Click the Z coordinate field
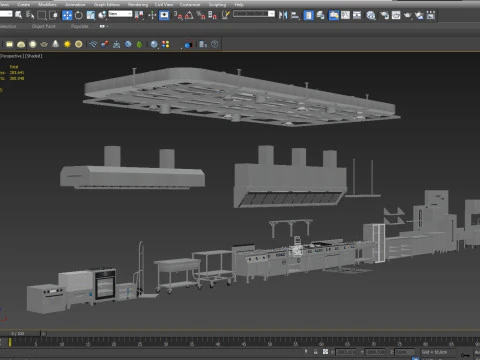The height and width of the screenshot is (360, 480). pyautogui.click(x=404, y=352)
